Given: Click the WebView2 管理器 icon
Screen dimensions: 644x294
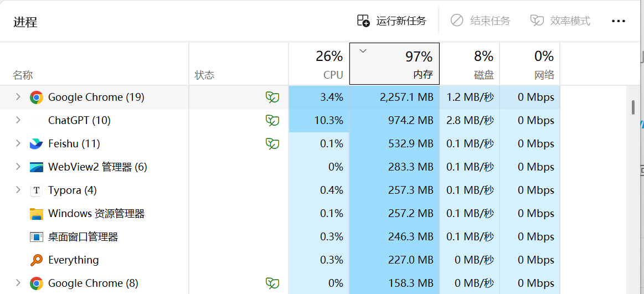Looking at the screenshot, I should [37, 167].
